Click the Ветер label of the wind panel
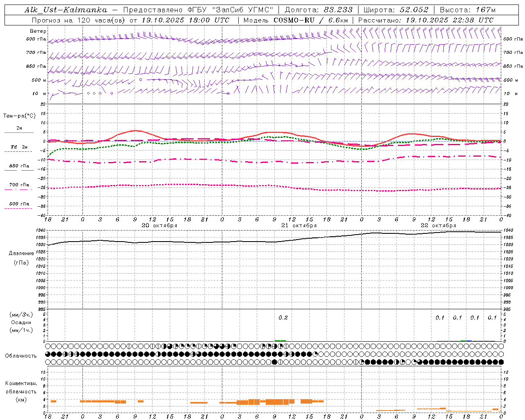The width and height of the screenshot is (525, 420). 38,31
